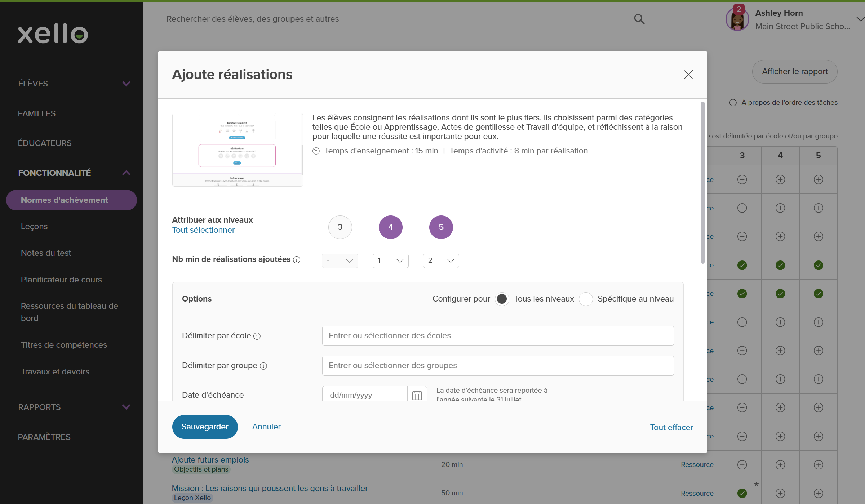Deselect grade level 5 circle
The image size is (865, 504).
441,227
